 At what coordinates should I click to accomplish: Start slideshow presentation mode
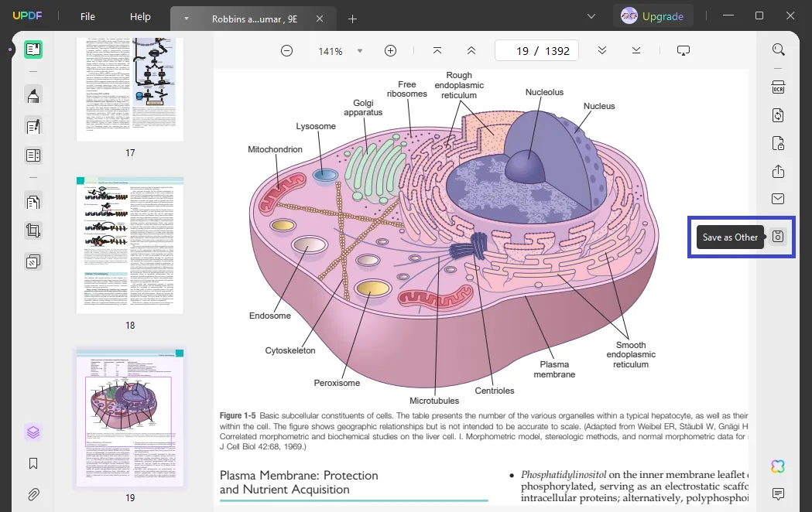tap(684, 51)
